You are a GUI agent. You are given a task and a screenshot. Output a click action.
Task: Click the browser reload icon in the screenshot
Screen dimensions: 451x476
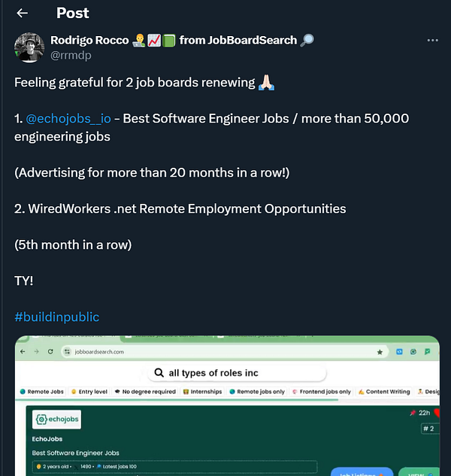pos(50,352)
